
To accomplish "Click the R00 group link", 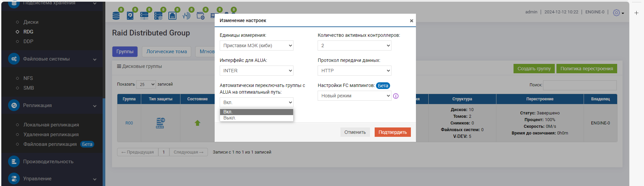I will 129,123.
